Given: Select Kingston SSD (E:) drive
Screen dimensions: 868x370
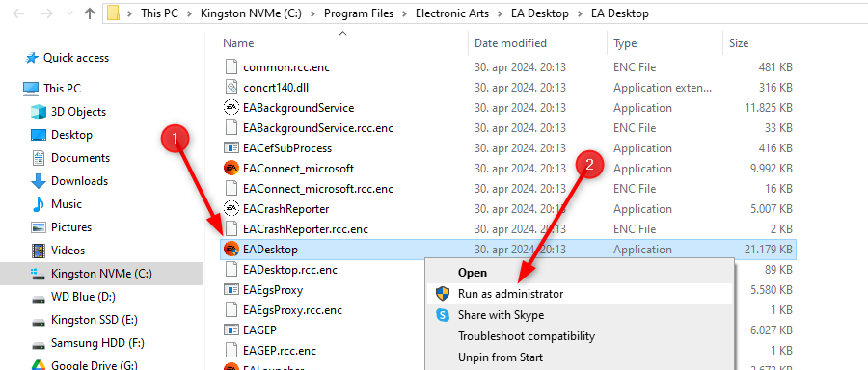Looking at the screenshot, I should click(95, 320).
